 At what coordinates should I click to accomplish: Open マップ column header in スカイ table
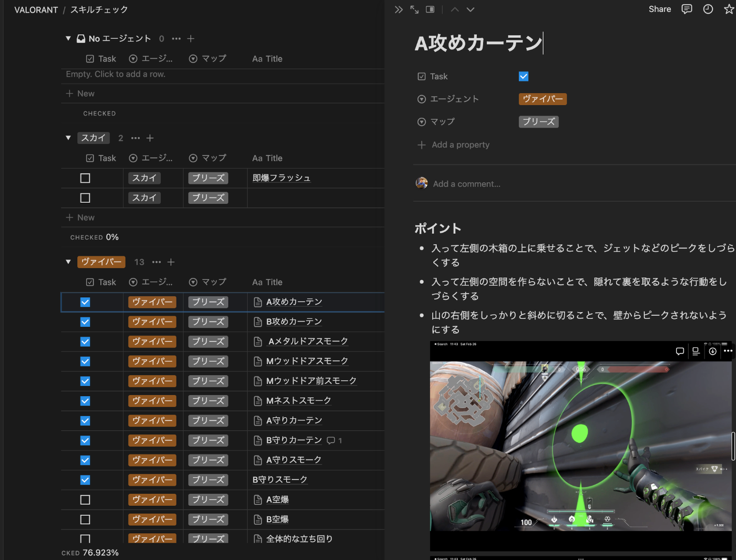pyautogui.click(x=208, y=158)
